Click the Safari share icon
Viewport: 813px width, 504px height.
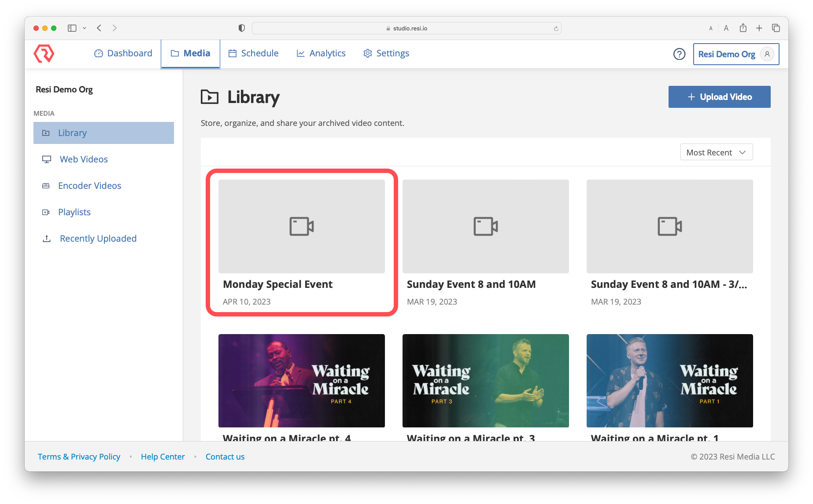pos(743,28)
